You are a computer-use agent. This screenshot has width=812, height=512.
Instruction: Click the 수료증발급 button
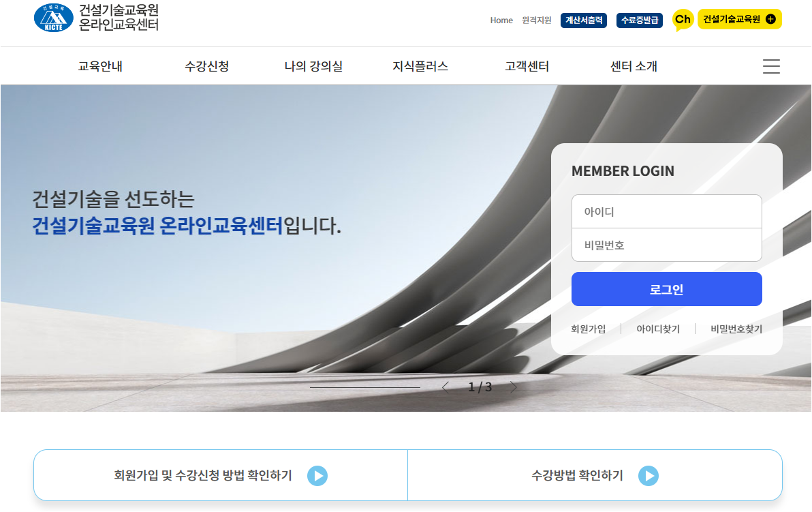pyautogui.click(x=640, y=20)
